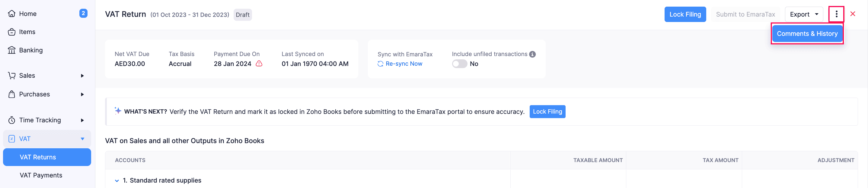Select Comments & History menu option

[807, 34]
